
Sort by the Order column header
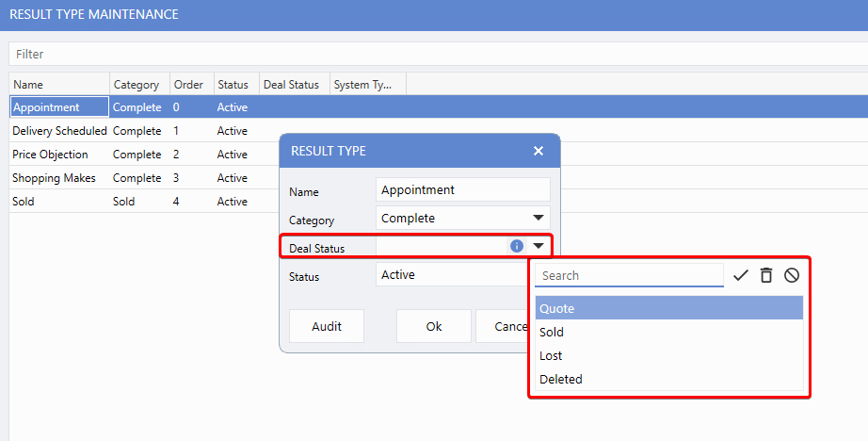click(189, 85)
